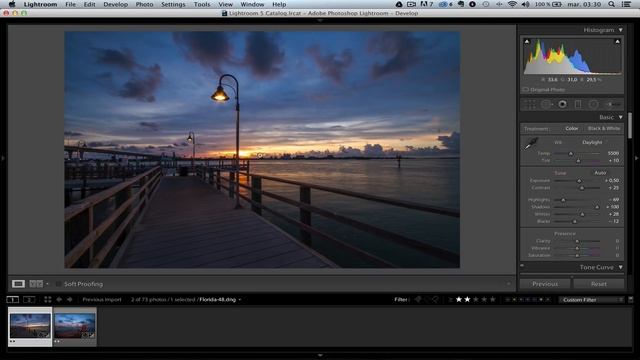Screen dimensions: 640x360
Task: Open the File menu
Action: point(70,4)
